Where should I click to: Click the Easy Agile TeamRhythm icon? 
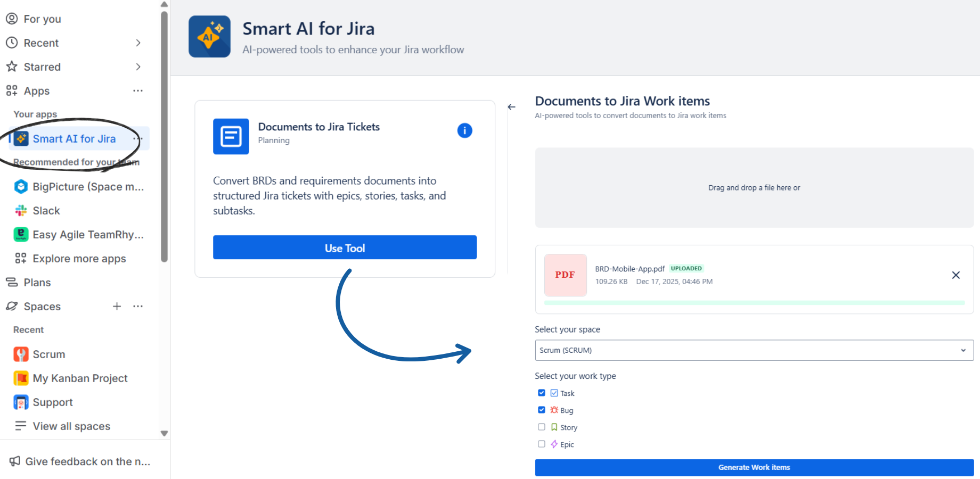tap(20, 234)
